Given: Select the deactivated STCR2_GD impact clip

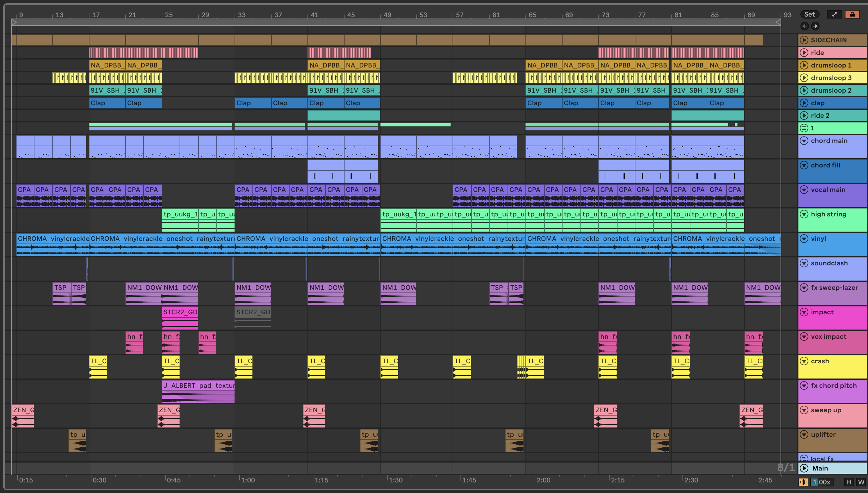Looking at the screenshot, I should 253,312.
